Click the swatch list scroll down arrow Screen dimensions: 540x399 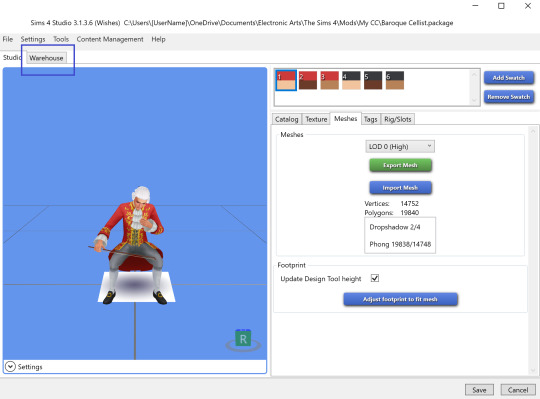click(474, 101)
